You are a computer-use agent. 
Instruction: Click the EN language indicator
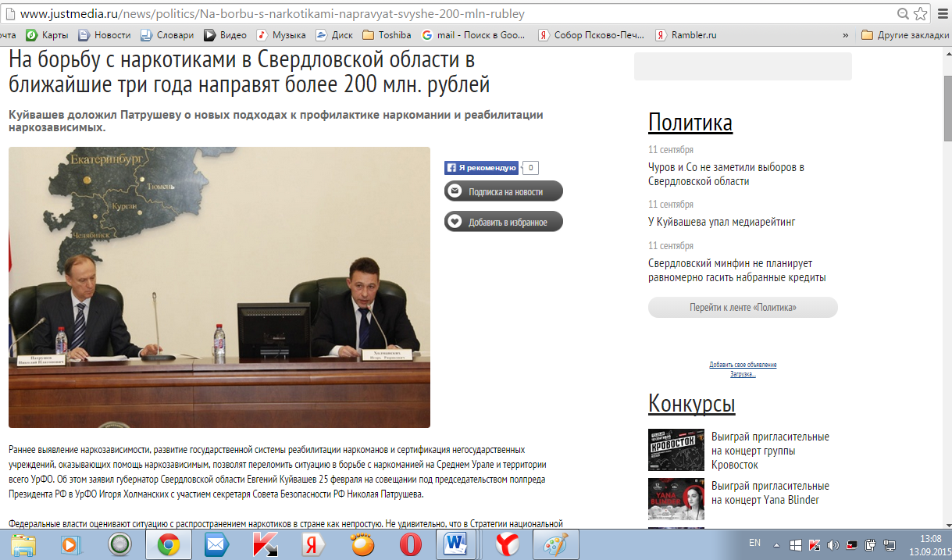point(754,542)
